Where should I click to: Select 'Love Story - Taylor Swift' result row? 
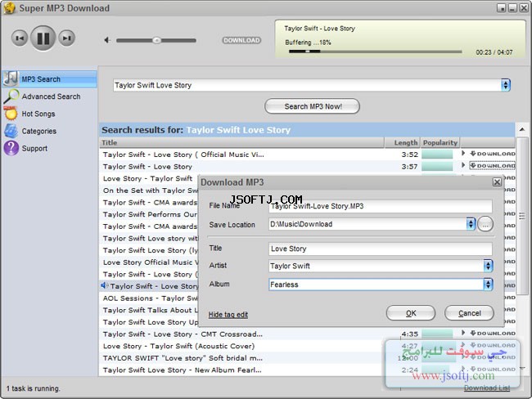point(149,178)
